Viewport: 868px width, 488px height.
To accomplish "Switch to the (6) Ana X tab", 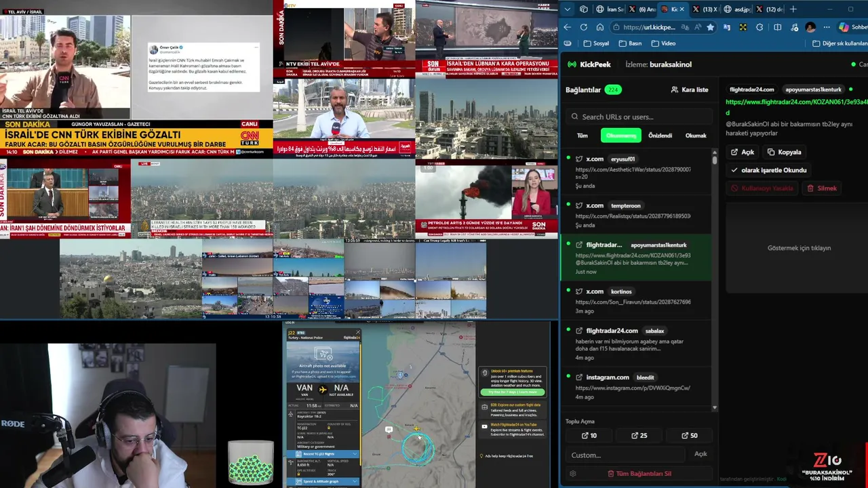I will pyautogui.click(x=642, y=9).
